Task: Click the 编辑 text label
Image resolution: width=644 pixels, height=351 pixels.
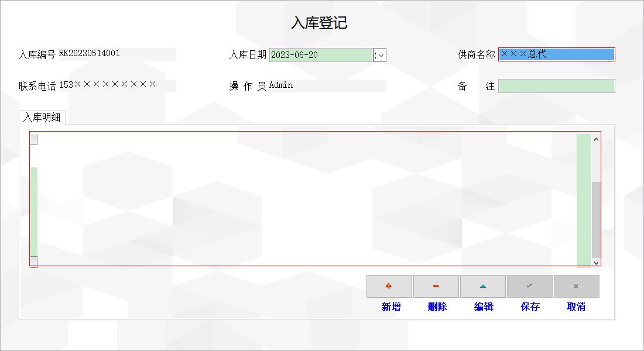Action: pyautogui.click(x=484, y=307)
